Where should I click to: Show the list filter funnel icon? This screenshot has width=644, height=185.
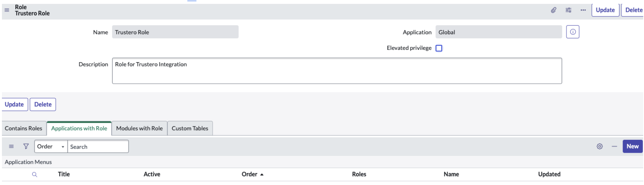pyautogui.click(x=26, y=146)
